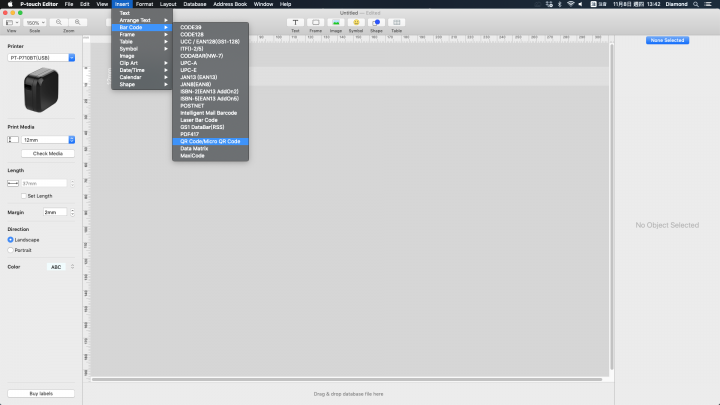Screen dimensions: 720x405
Task: Click the printer device thumbnail image
Action: [x=41, y=90]
